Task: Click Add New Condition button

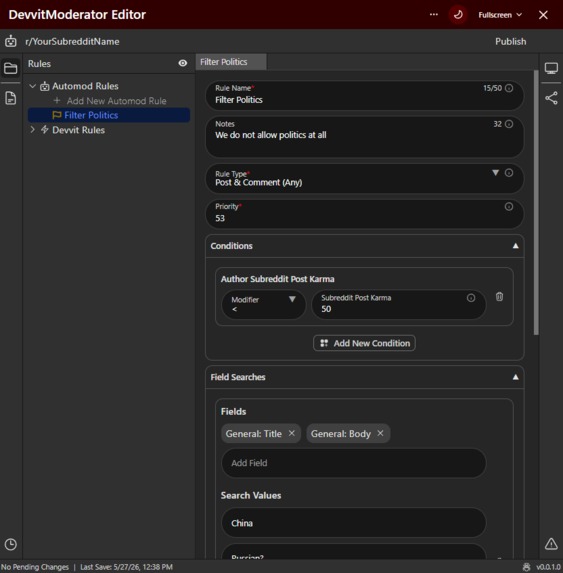Action: coord(364,343)
